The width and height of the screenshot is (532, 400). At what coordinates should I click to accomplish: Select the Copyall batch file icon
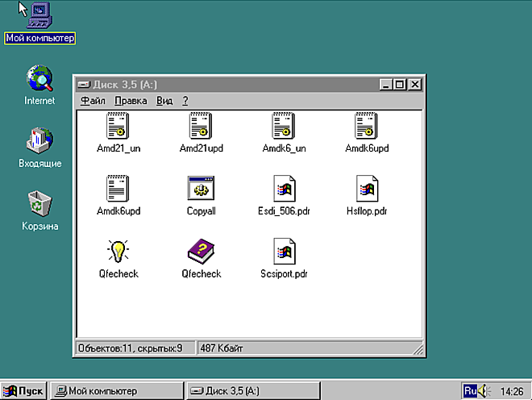click(201, 188)
